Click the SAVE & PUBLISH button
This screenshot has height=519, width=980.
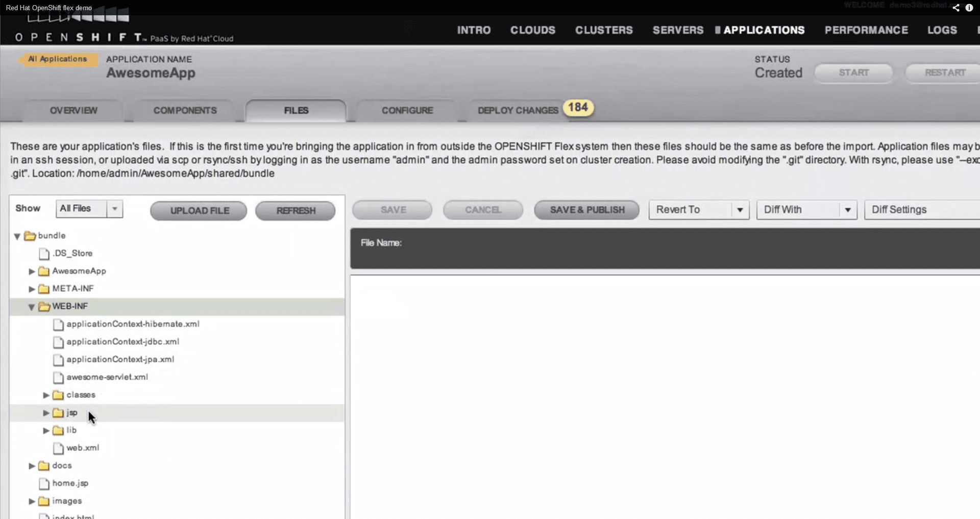coord(587,210)
